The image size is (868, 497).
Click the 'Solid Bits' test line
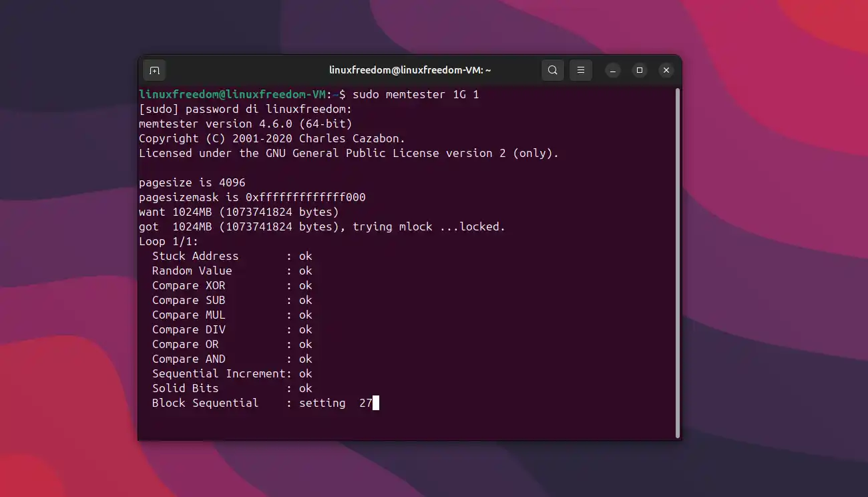click(x=232, y=388)
